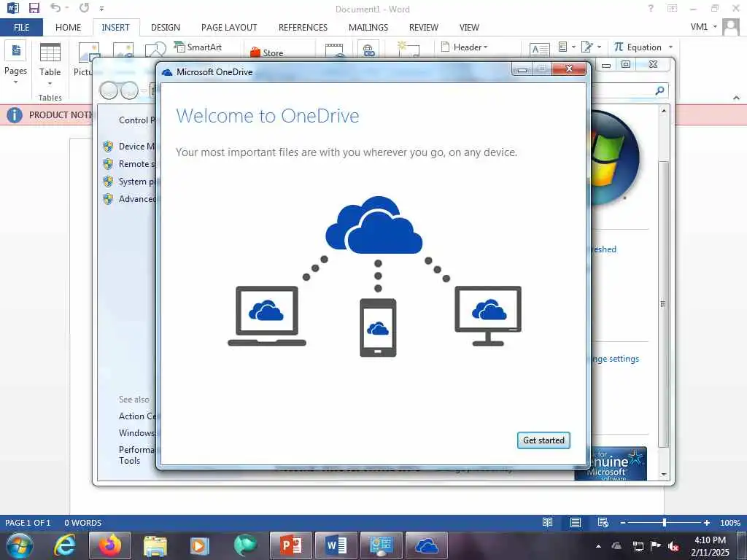Viewport: 747px width, 560px height.
Task: Insert a Comment from the ribbon
Action: pos(409,49)
